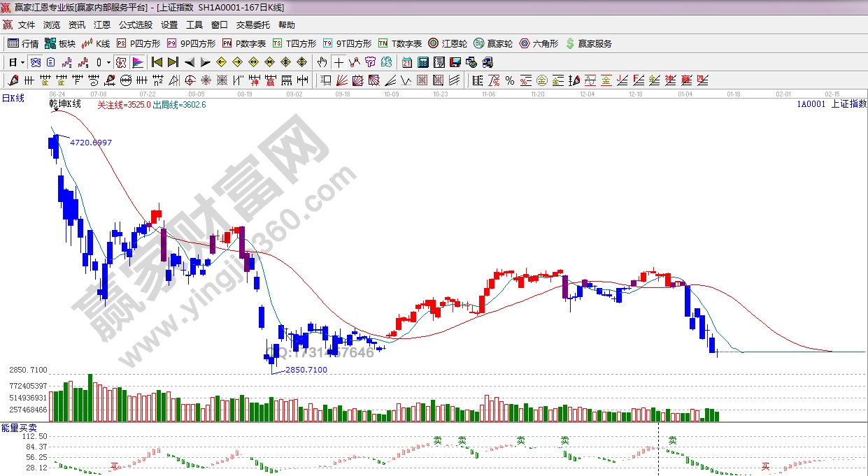Jump to first bar arrow icon
Viewport: 868px width, 476px height.
coord(157,62)
